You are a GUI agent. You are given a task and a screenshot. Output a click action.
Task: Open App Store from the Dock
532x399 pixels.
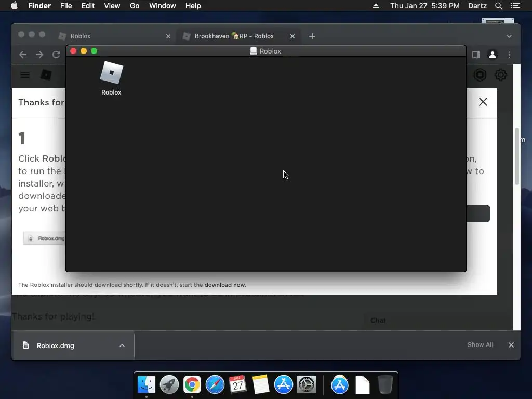(x=283, y=385)
